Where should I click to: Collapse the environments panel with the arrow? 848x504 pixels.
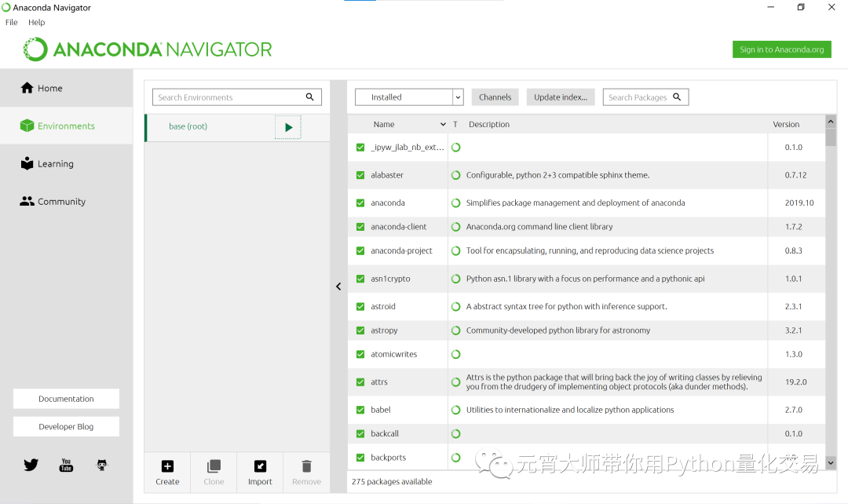338,287
